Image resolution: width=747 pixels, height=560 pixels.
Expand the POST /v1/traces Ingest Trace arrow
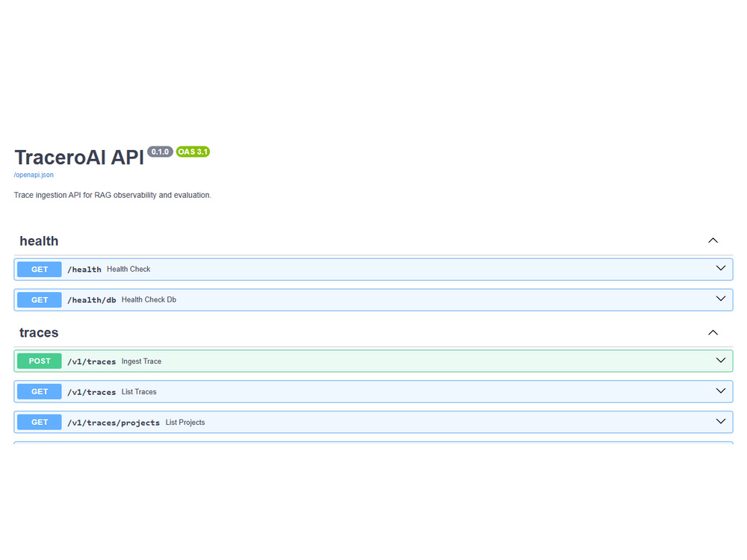[x=721, y=361]
